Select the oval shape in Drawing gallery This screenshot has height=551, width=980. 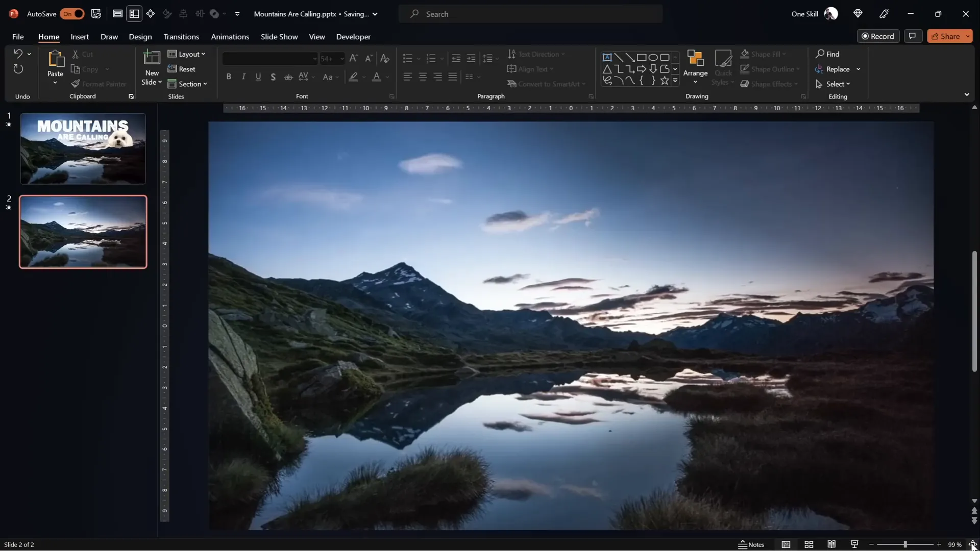[653, 57]
